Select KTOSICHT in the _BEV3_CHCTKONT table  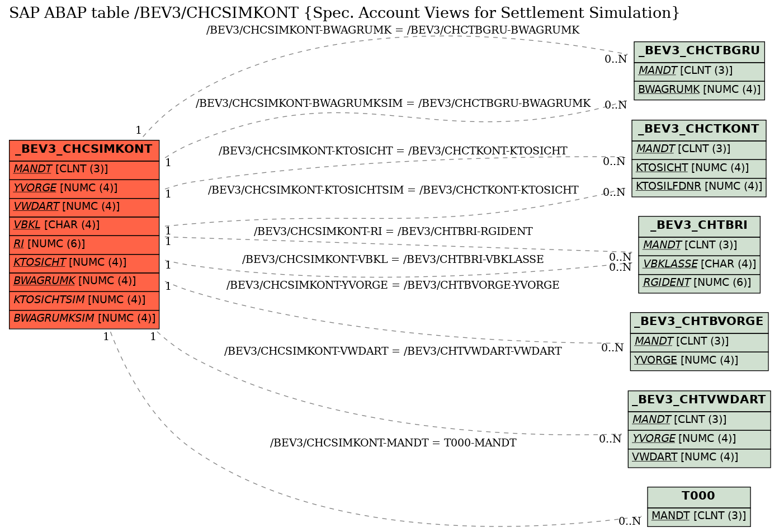coord(699,168)
